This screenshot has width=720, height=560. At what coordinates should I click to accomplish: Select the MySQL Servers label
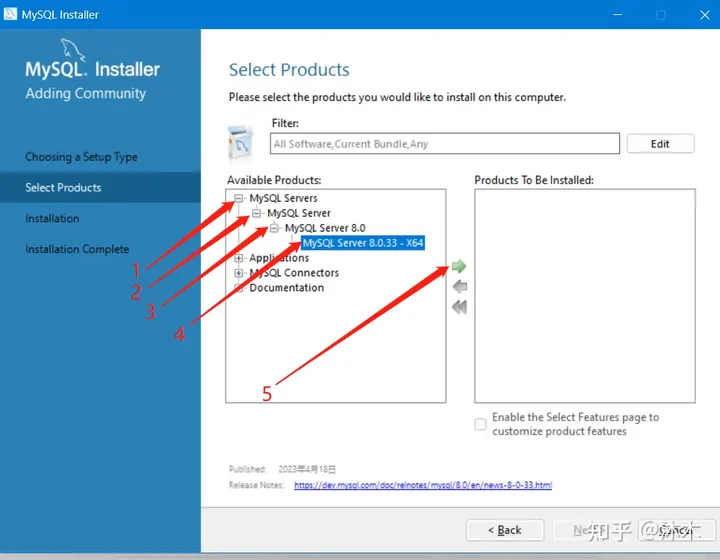pos(283,198)
